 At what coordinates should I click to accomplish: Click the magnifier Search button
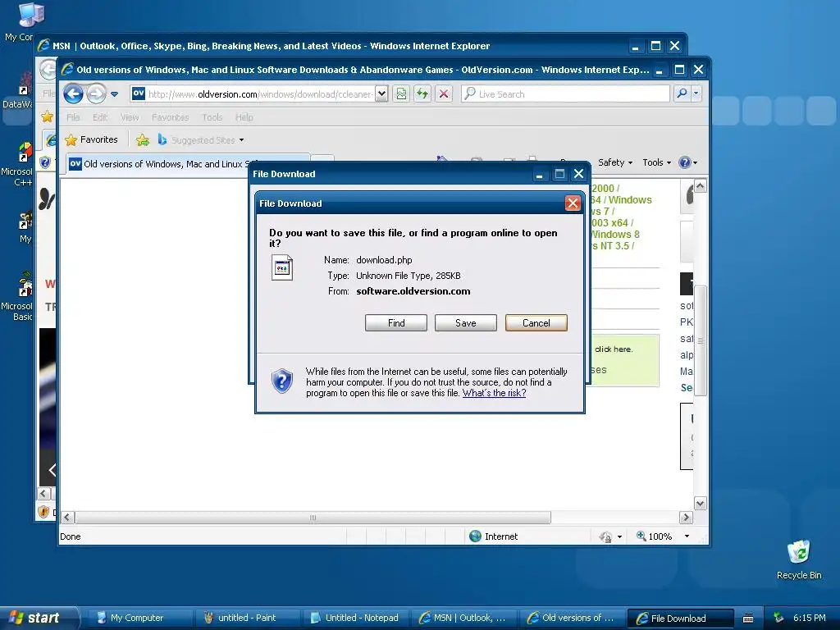(x=682, y=94)
